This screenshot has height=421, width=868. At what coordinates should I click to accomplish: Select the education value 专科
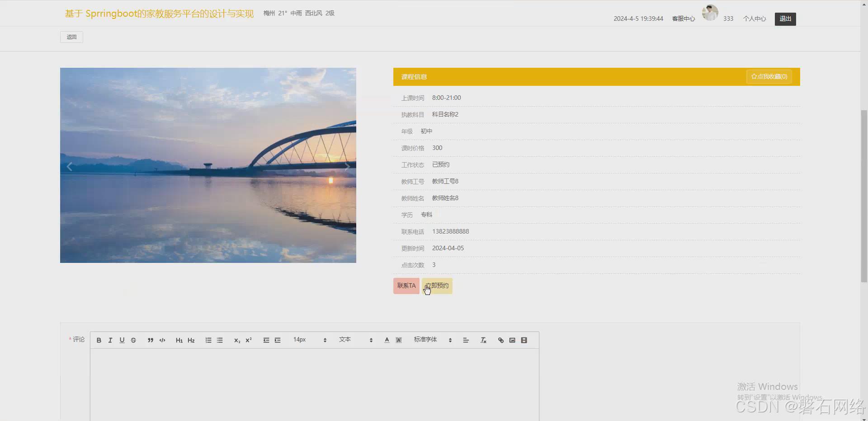426,215
